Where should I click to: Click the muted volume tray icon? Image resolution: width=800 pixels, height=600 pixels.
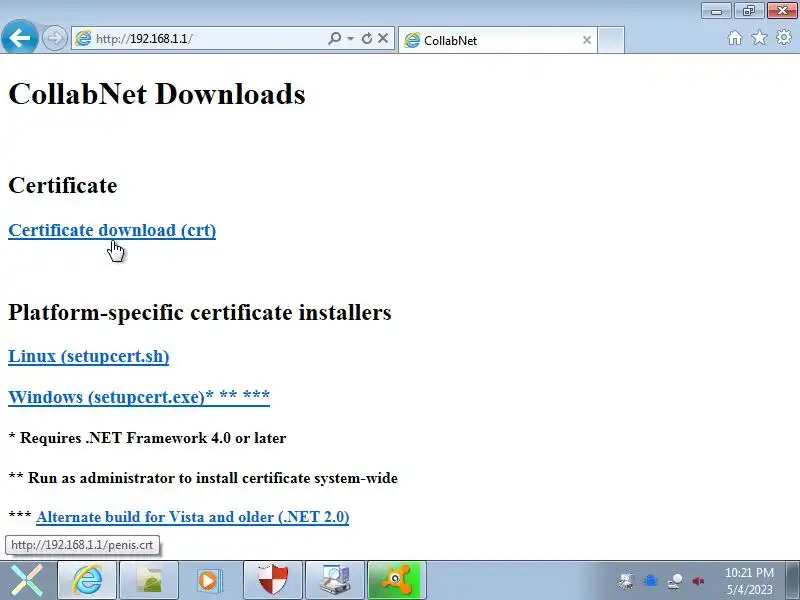(x=698, y=581)
